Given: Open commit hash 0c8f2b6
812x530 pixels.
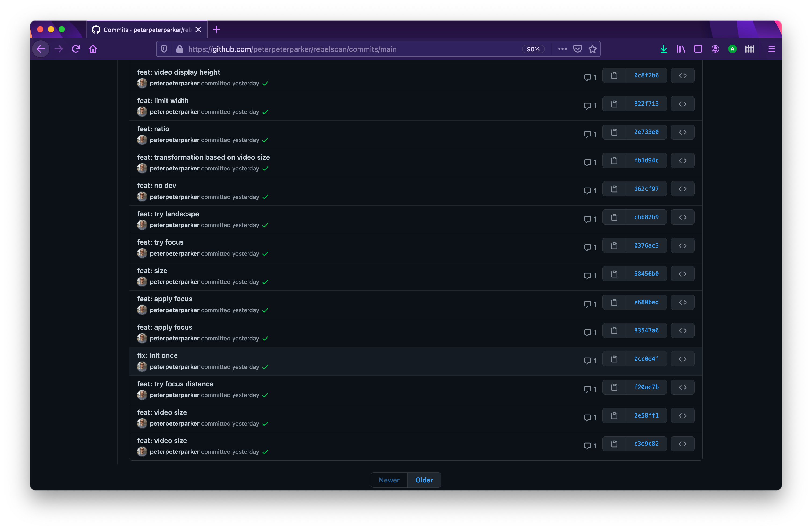Looking at the screenshot, I should click(646, 75).
